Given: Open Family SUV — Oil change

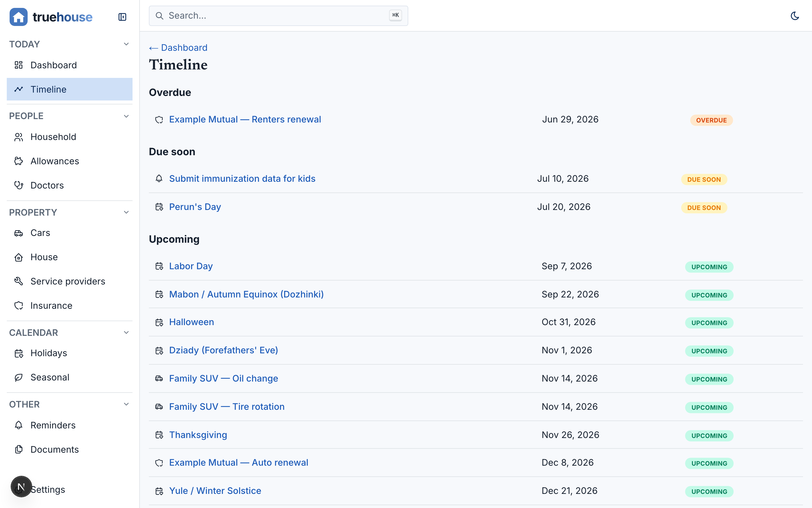Looking at the screenshot, I should pyautogui.click(x=224, y=378).
